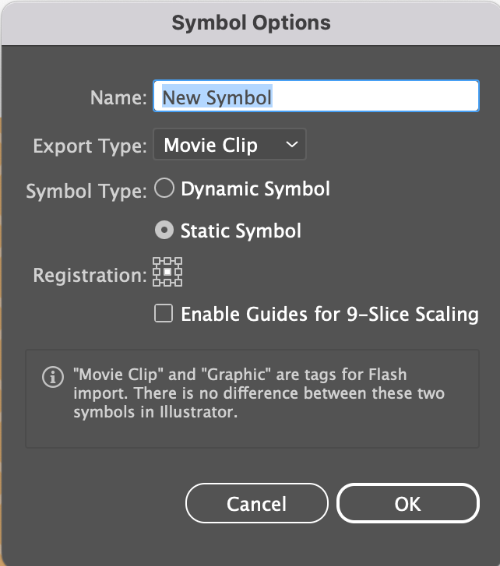Open the Export Type dropdown showing Movie Clip
The width and height of the screenshot is (500, 566).
tap(230, 144)
